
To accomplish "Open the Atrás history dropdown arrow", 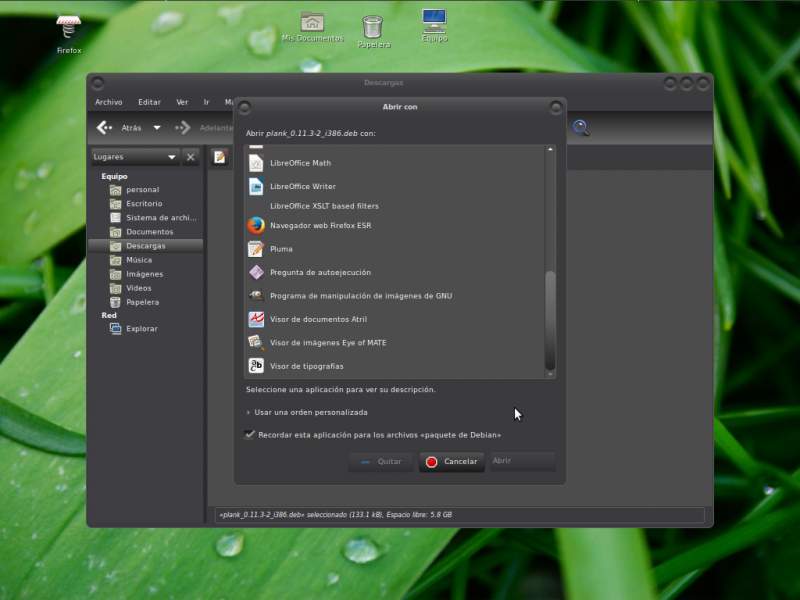I will point(157,128).
